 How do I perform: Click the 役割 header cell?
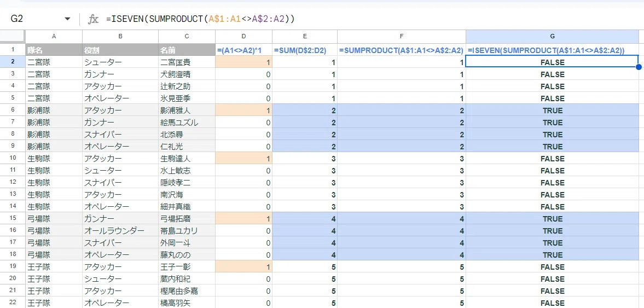click(x=120, y=50)
